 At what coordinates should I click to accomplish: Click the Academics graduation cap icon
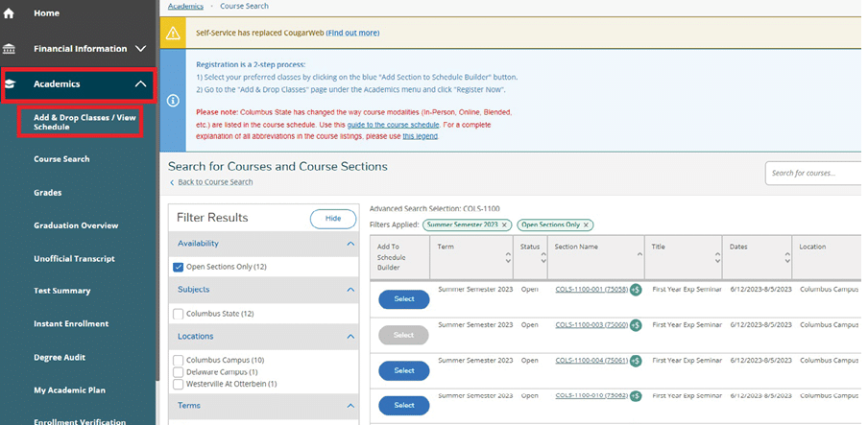click(x=10, y=84)
